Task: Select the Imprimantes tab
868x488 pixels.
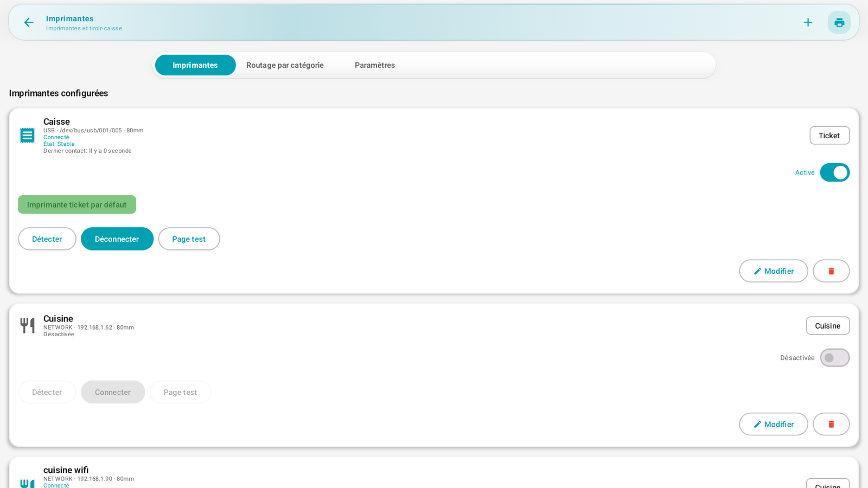Action: tap(195, 65)
